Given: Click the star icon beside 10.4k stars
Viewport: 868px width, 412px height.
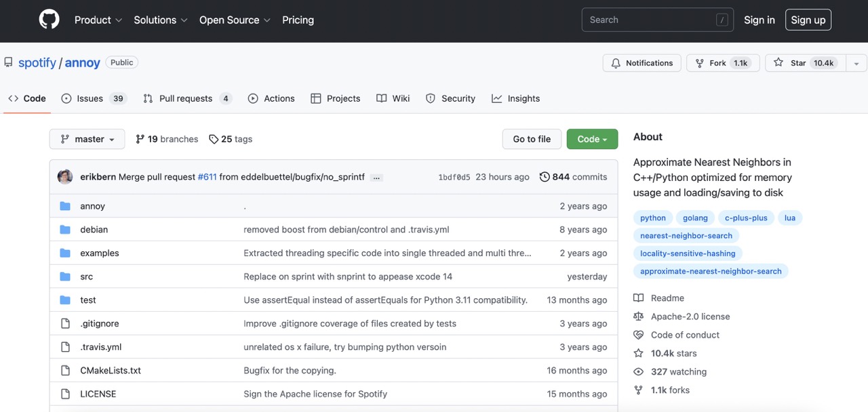Looking at the screenshot, I should pos(638,353).
